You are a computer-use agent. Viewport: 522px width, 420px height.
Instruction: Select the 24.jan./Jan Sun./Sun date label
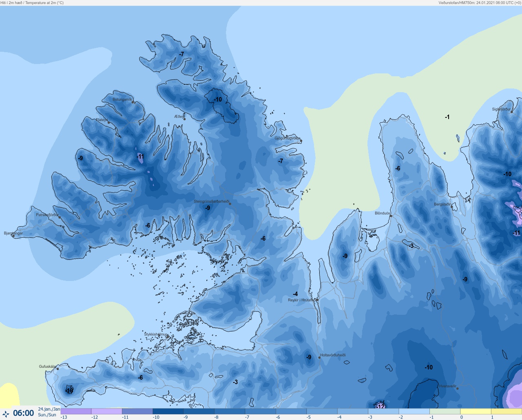(49, 412)
